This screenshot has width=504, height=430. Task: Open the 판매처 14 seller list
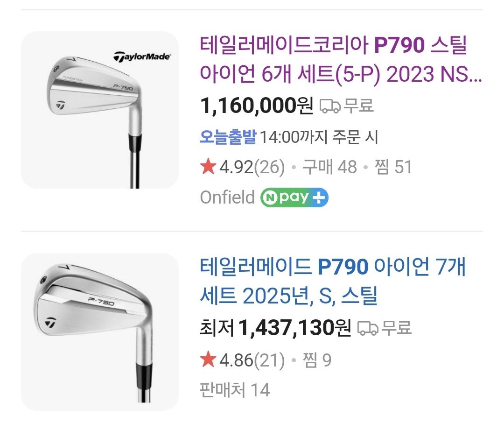pos(235,390)
